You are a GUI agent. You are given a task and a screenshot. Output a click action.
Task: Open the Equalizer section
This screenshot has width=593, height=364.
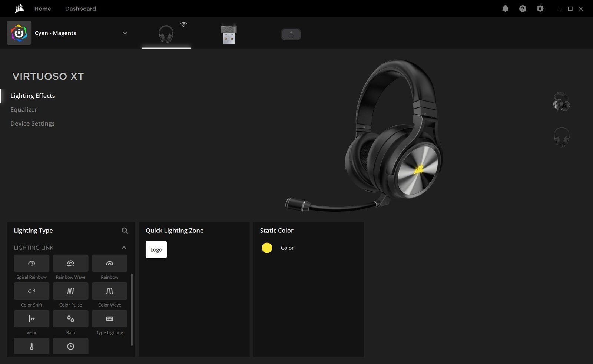[24, 110]
